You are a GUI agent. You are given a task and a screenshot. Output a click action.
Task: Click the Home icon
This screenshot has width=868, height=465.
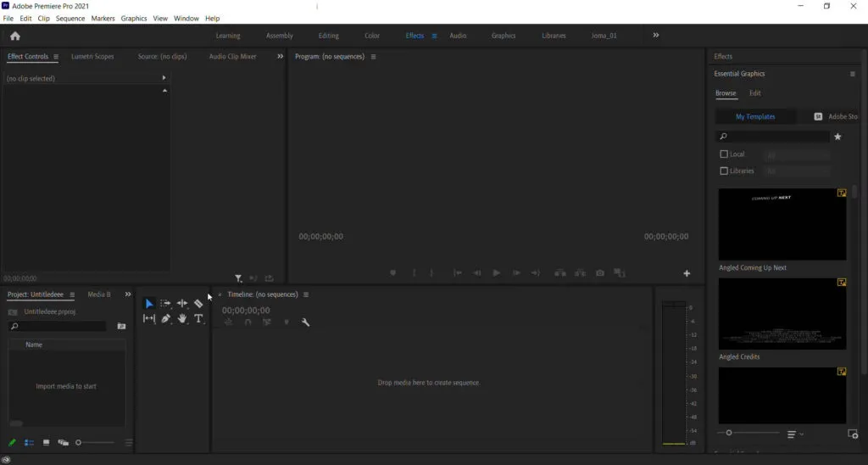(x=15, y=36)
